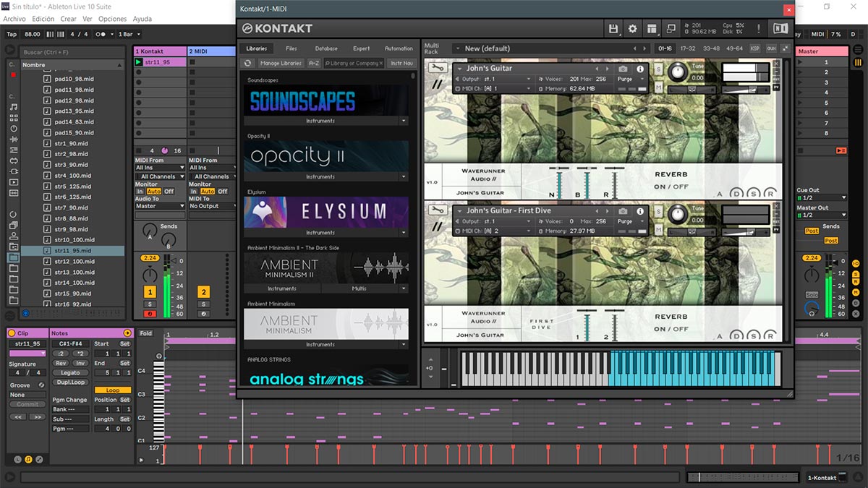Open the quantization 1 Bar dropdown

128,34
